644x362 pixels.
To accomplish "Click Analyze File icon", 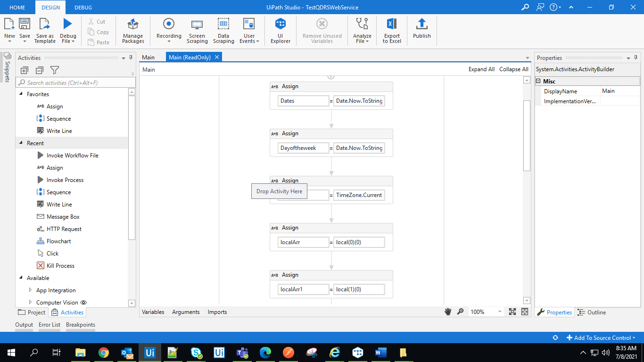I will click(x=362, y=25).
